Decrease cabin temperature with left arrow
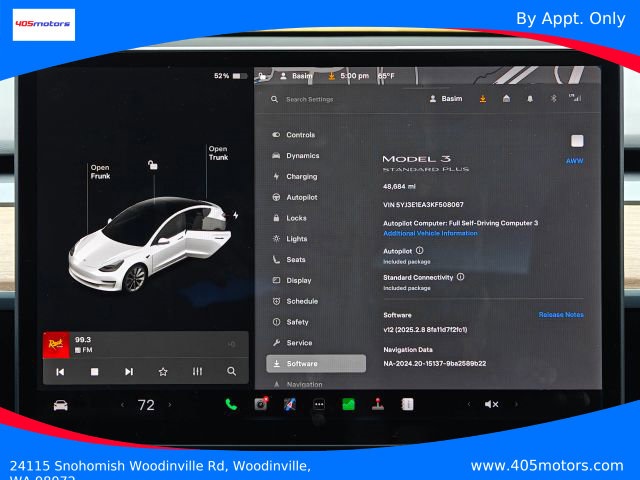640x480 pixels. point(122,405)
